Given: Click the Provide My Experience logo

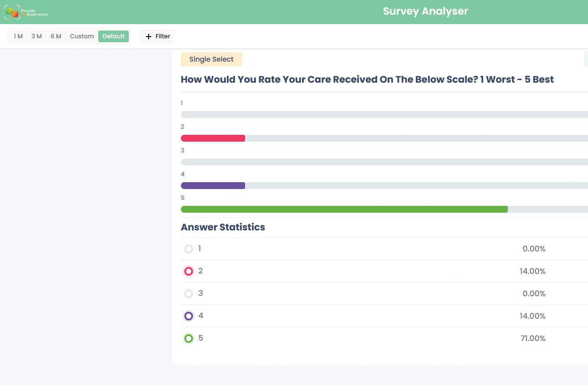Looking at the screenshot, I should coord(26,12).
